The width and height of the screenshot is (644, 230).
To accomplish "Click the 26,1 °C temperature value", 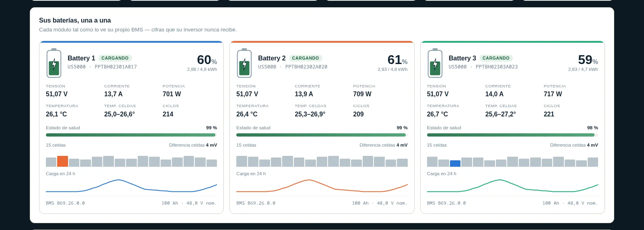I will click(56, 114).
